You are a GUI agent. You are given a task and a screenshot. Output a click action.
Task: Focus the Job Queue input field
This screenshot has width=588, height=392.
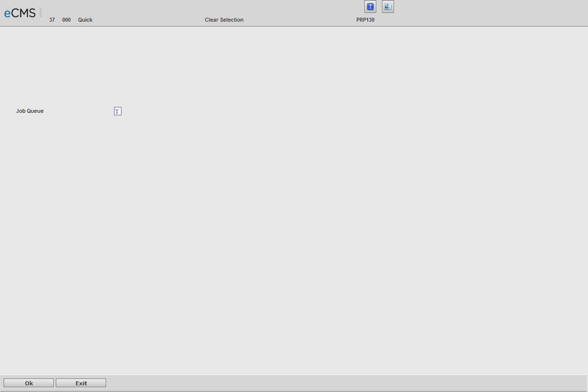[118, 111]
